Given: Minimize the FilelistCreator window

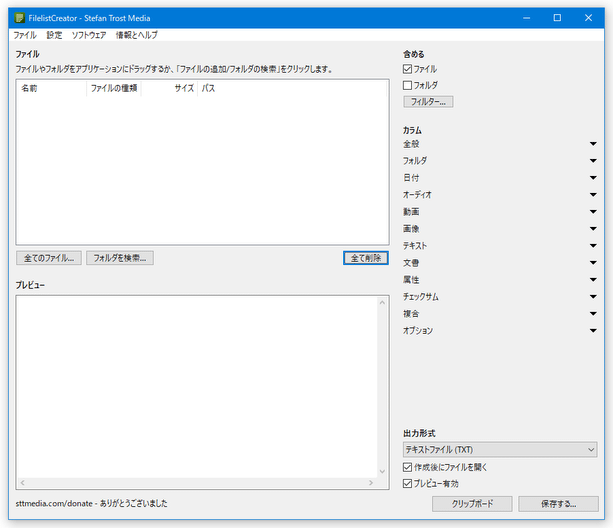Looking at the screenshot, I should pos(527,18).
